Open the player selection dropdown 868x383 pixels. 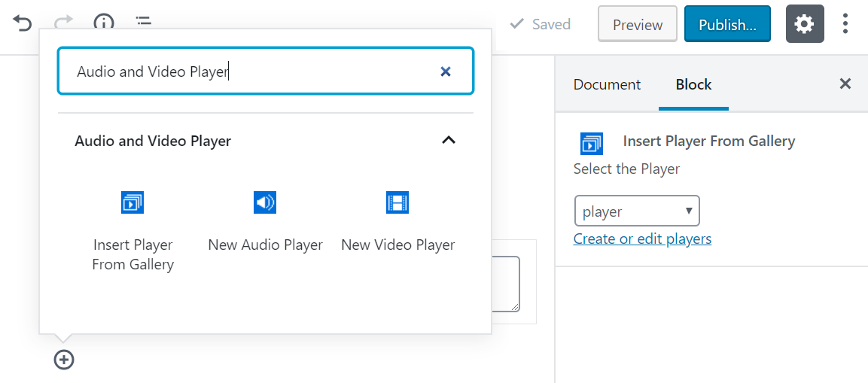pyautogui.click(x=637, y=211)
